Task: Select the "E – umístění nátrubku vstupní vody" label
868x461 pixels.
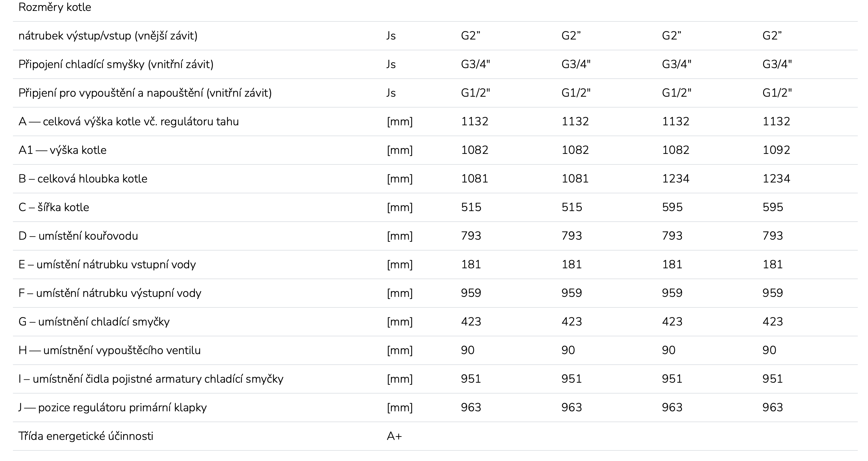Action: (107, 265)
